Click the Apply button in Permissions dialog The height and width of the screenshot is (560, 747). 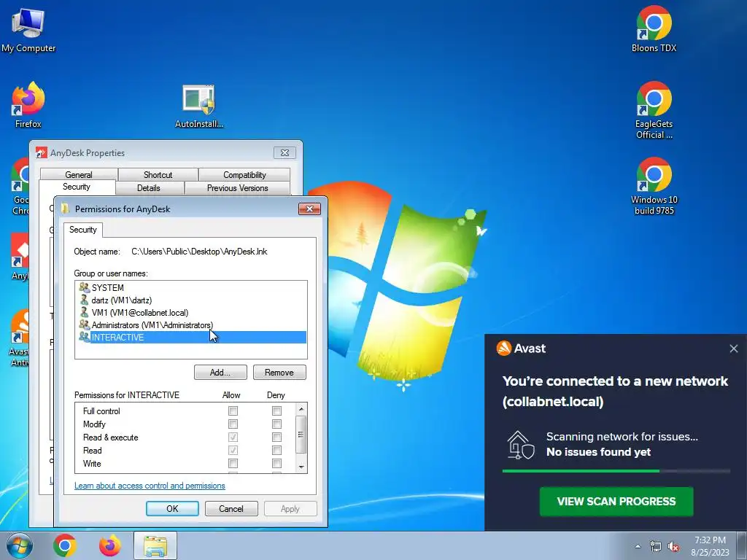290,508
